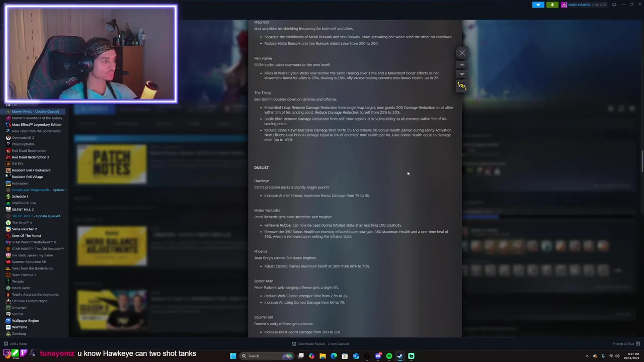Switch to Steam taskbar icon

click(400, 356)
